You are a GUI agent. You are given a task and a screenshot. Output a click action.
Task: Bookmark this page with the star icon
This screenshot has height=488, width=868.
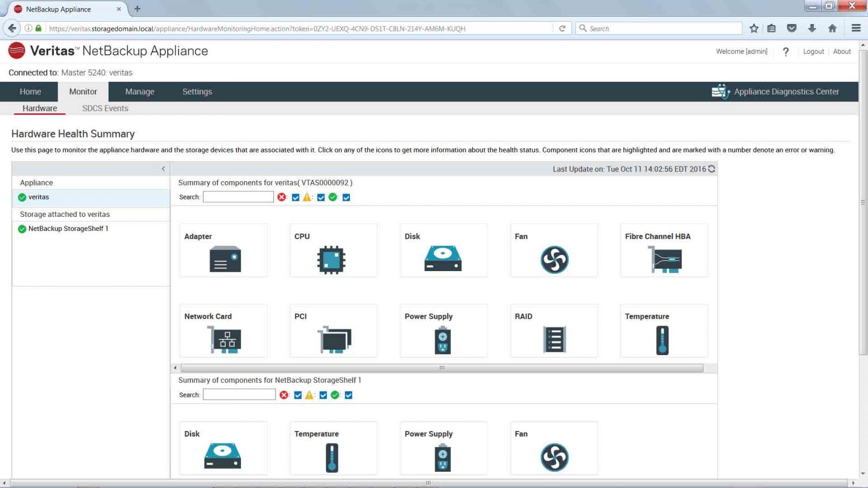click(754, 28)
